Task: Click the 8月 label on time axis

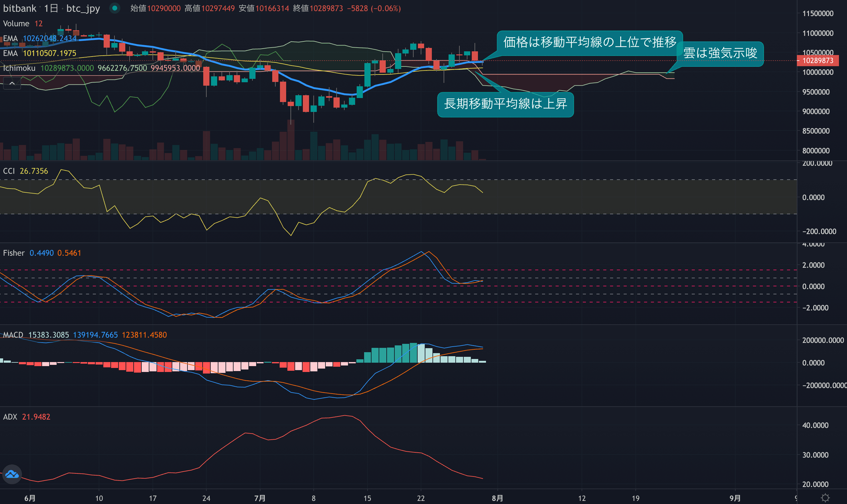Action: click(497, 498)
